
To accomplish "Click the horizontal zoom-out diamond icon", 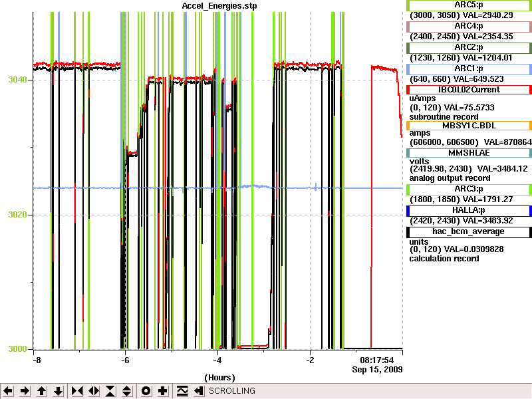I will point(94,391).
